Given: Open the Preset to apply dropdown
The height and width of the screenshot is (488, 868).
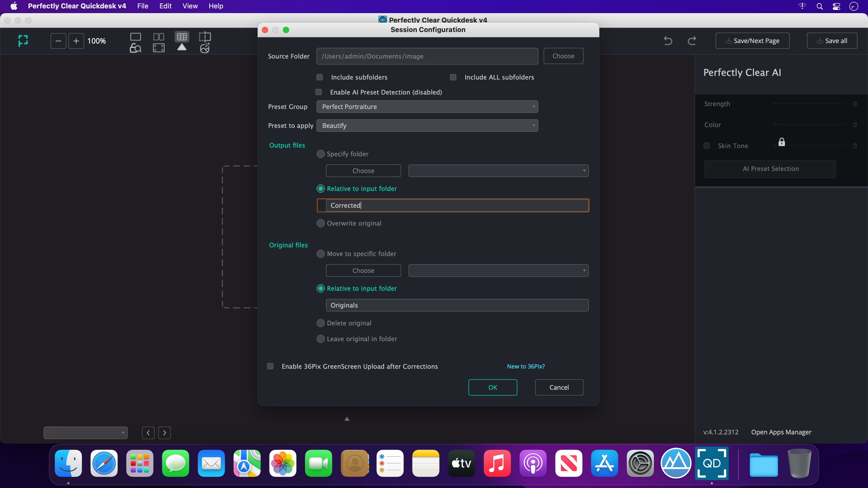Looking at the screenshot, I should coord(427,126).
